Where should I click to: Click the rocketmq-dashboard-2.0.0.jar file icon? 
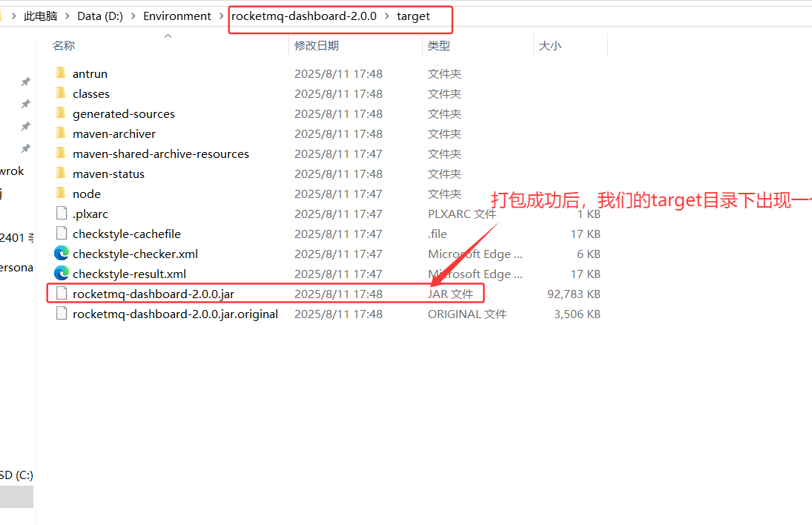(x=62, y=294)
